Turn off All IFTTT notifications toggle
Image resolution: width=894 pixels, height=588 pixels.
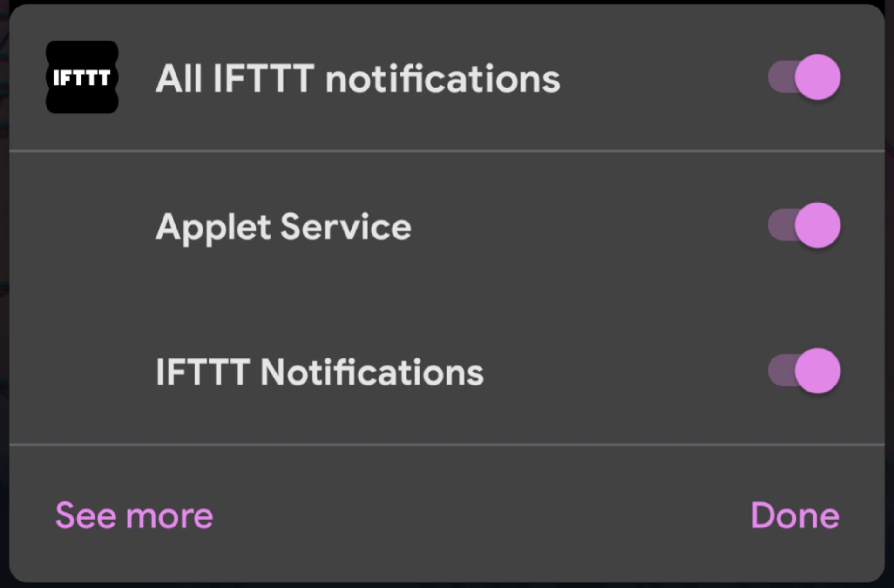(805, 77)
